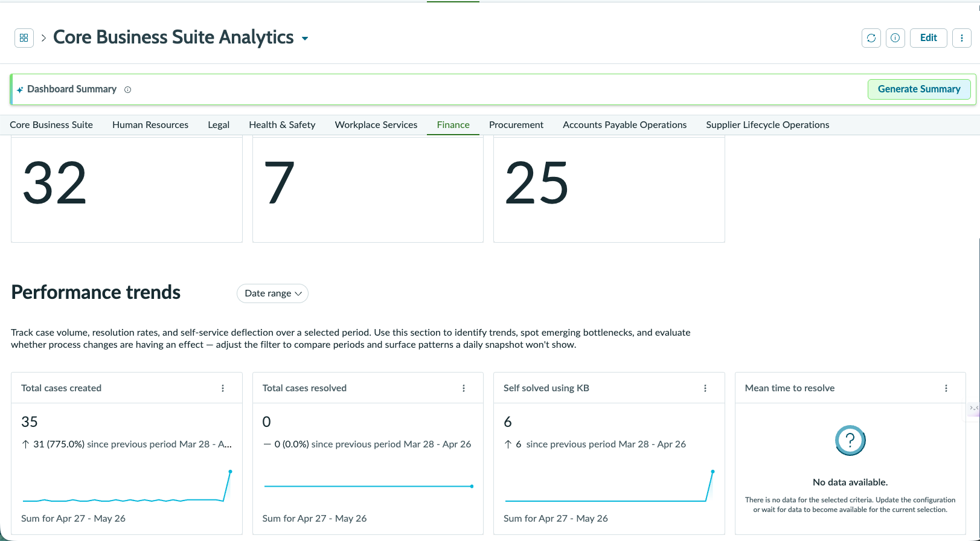980x541 pixels.
Task: Open the header more options kebab menu
Action: (962, 38)
